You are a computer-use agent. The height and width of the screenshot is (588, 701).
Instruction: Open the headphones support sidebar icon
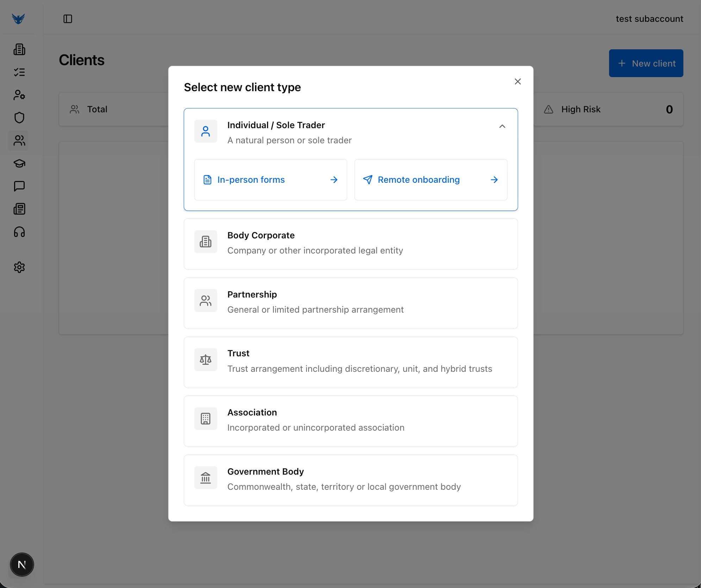point(19,232)
